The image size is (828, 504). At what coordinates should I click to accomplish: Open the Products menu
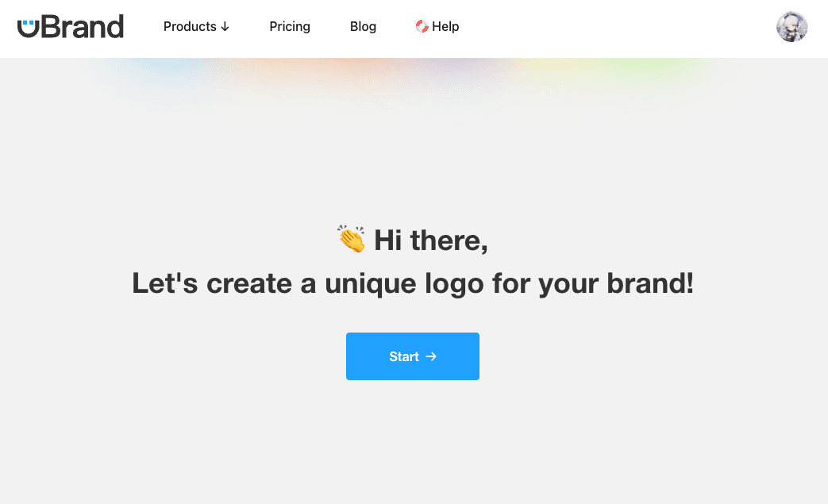click(196, 26)
